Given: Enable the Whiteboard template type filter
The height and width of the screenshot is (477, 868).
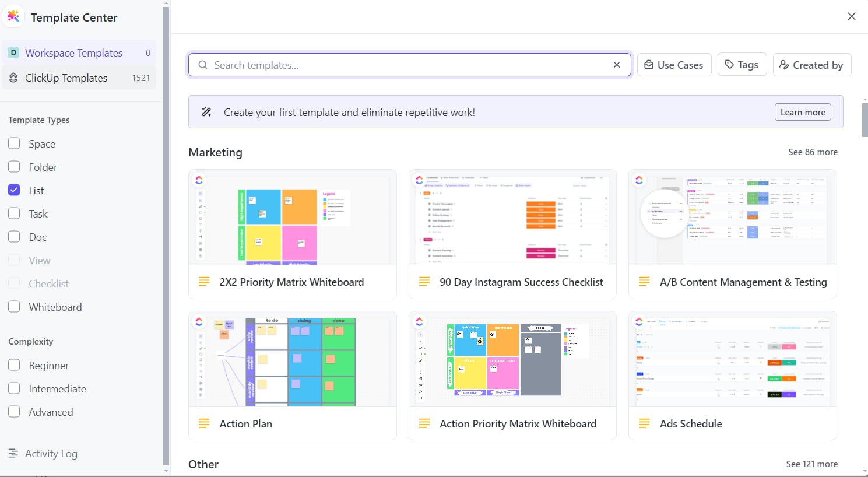Looking at the screenshot, I should pos(14,306).
